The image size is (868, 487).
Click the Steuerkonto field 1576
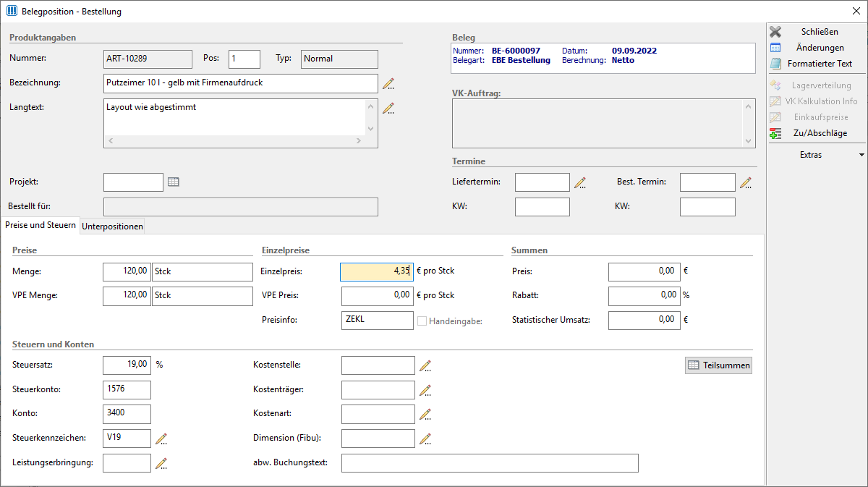[127, 390]
